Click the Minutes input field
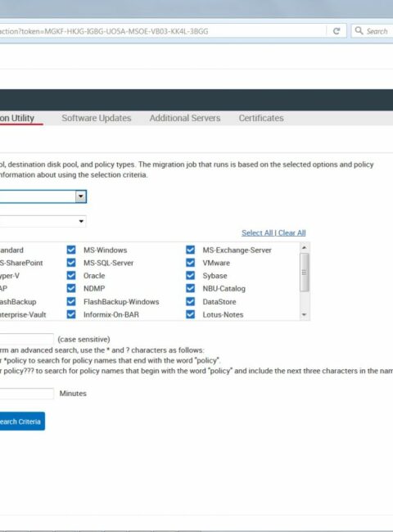 point(26,393)
